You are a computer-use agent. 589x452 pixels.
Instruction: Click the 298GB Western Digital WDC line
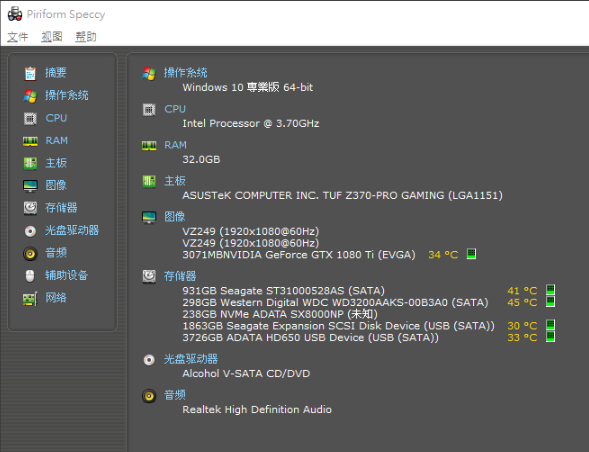coord(335,302)
